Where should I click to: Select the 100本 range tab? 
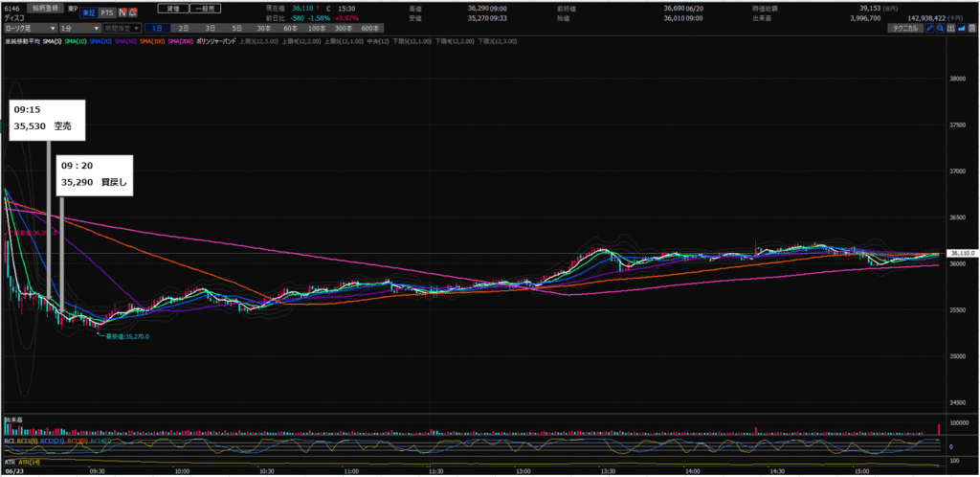coord(316,28)
